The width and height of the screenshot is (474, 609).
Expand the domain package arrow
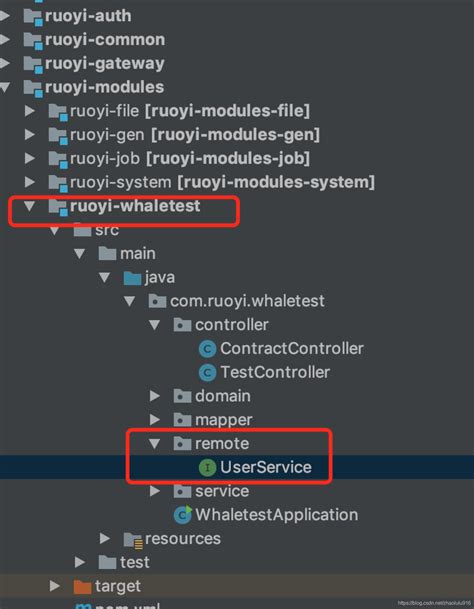[x=155, y=396]
